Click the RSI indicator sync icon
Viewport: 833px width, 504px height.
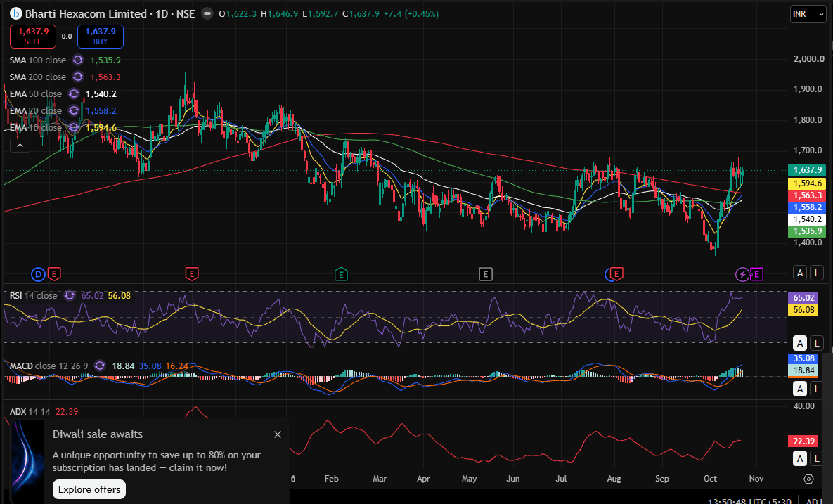tap(70, 295)
